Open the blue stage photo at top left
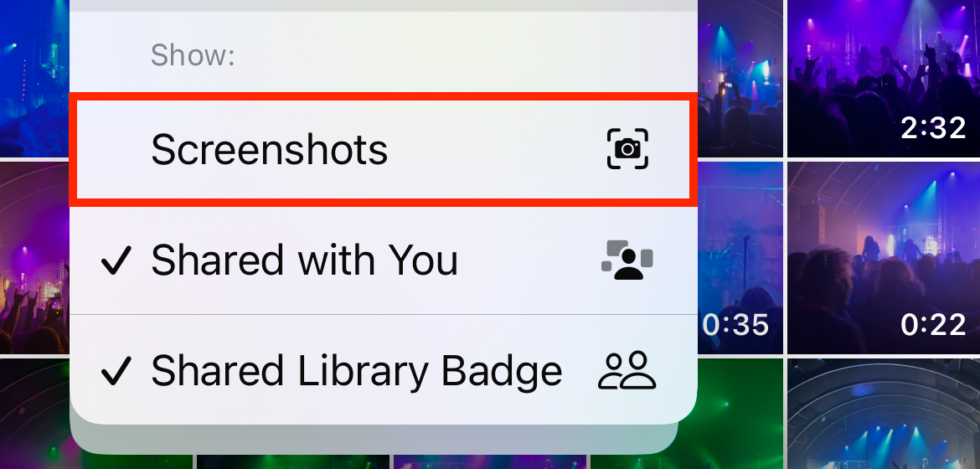Viewport: 980px width, 469px height. [34, 78]
